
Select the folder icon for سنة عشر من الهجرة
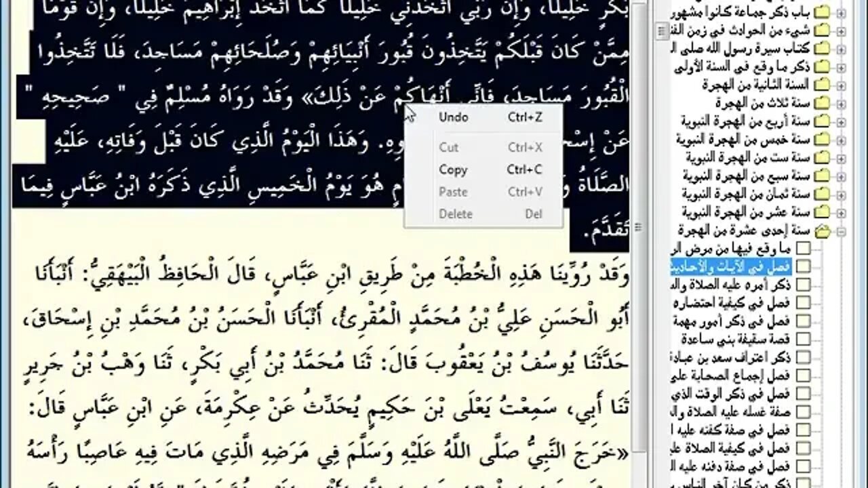[x=823, y=211]
